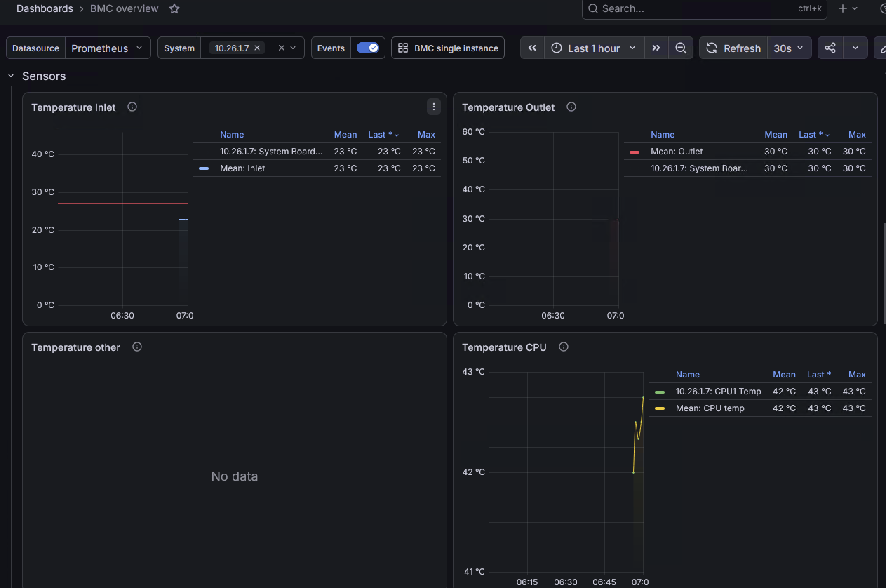
Task: Show Temperature Inlet panel info
Action: click(x=132, y=107)
